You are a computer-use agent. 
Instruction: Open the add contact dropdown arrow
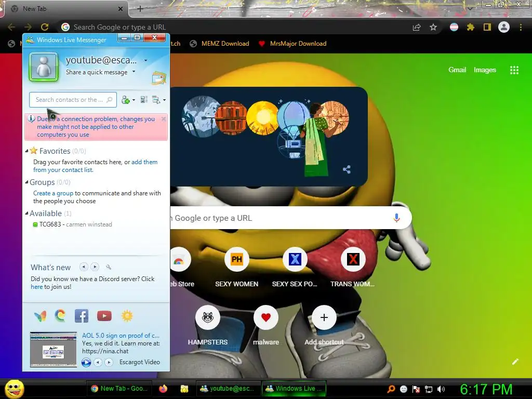[134, 100]
